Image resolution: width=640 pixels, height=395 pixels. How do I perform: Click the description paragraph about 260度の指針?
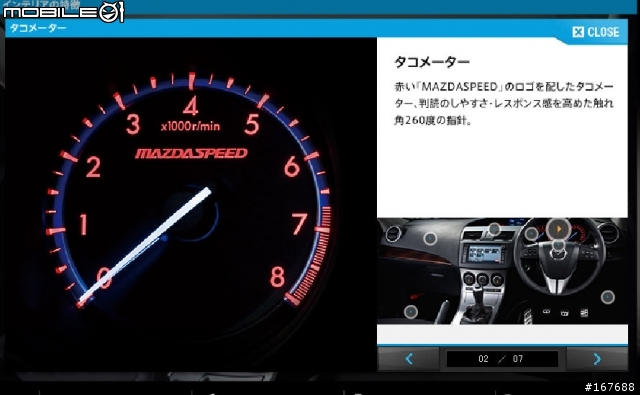pyautogui.click(x=504, y=104)
